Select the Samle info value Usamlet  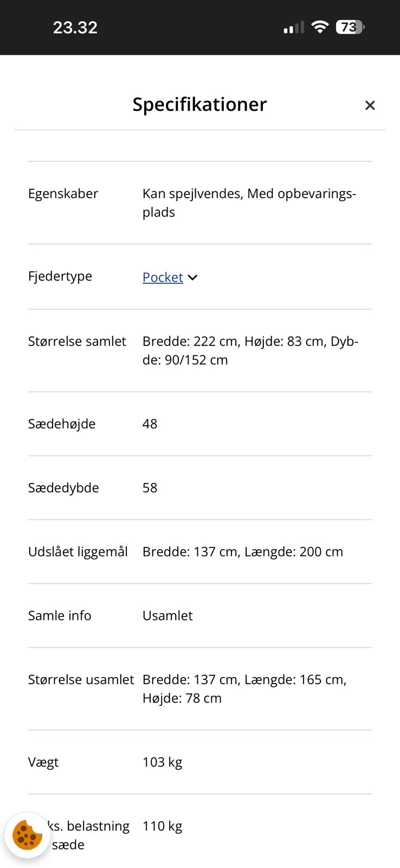click(x=167, y=616)
